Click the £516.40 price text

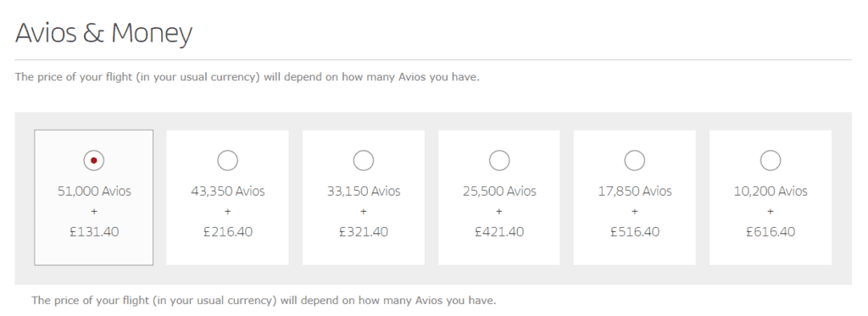coord(634,231)
